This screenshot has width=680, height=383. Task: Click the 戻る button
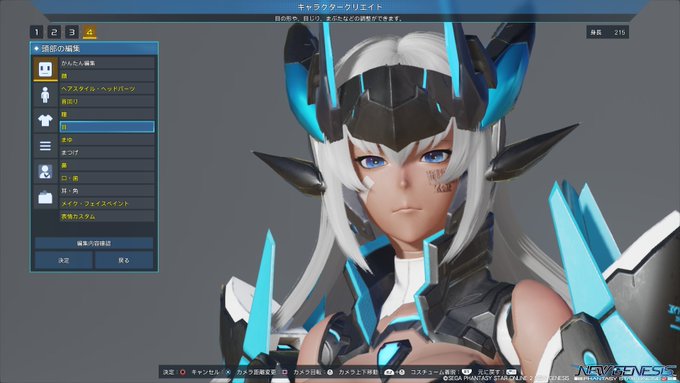click(x=124, y=260)
